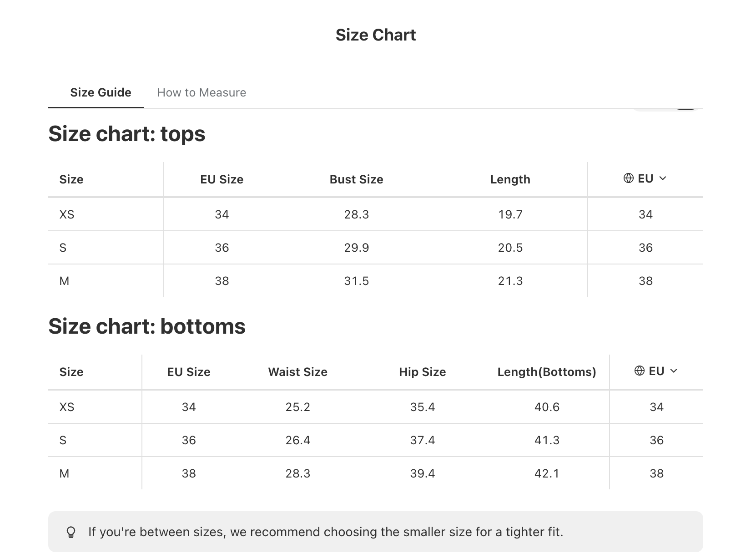Click the globe icon in the tops chart
Viewport: 756px width, 559px height.
pyautogui.click(x=629, y=178)
